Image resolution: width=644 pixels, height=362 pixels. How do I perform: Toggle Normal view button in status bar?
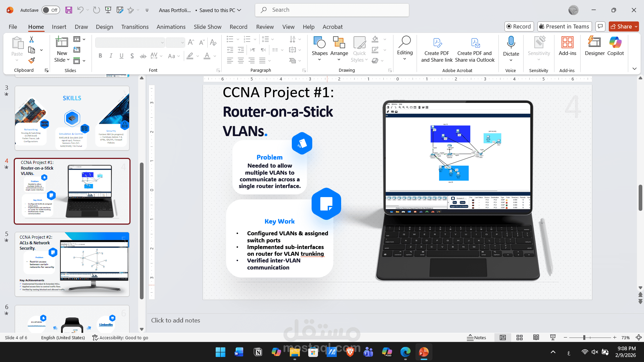[x=503, y=338]
